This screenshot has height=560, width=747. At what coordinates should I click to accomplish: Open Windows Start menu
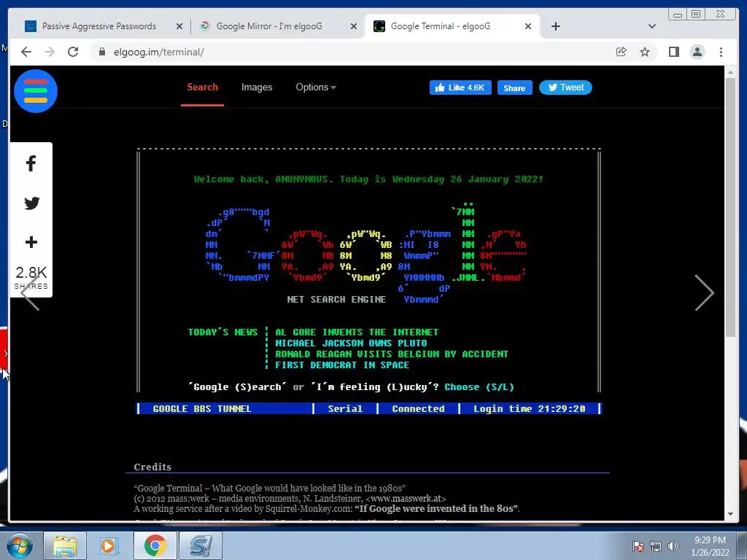[x=20, y=545]
